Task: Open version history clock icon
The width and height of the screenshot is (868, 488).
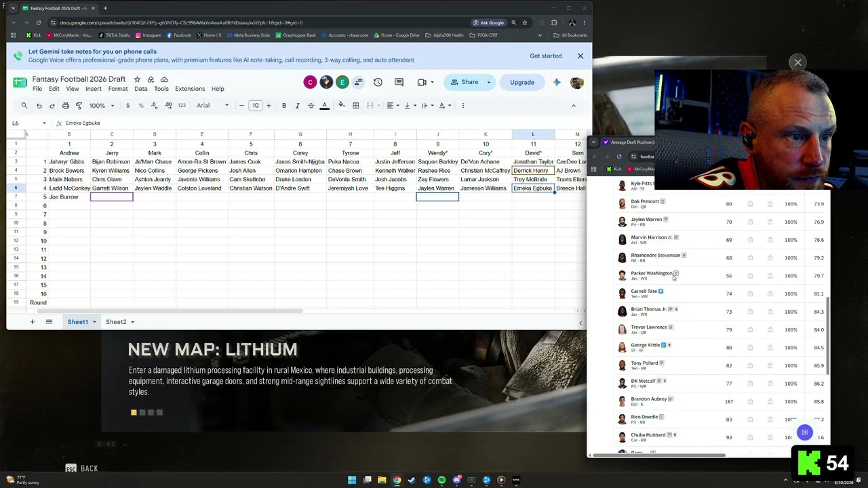Action: (x=378, y=82)
